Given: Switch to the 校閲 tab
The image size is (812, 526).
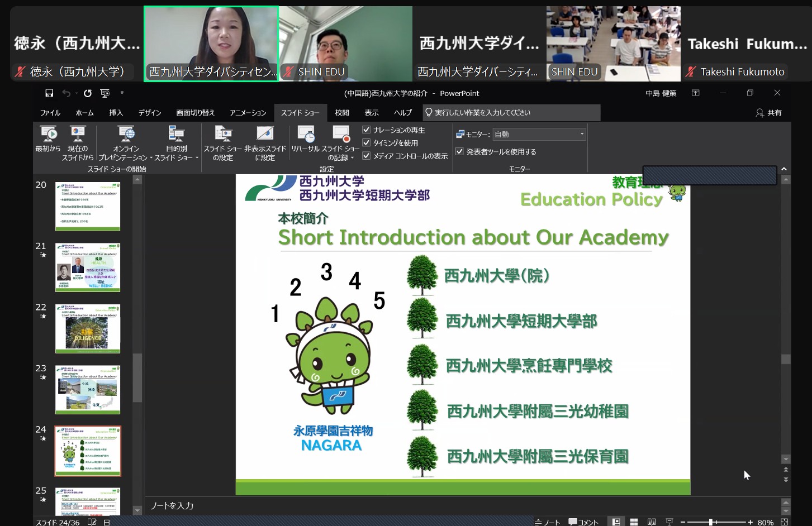Looking at the screenshot, I should 342,113.
